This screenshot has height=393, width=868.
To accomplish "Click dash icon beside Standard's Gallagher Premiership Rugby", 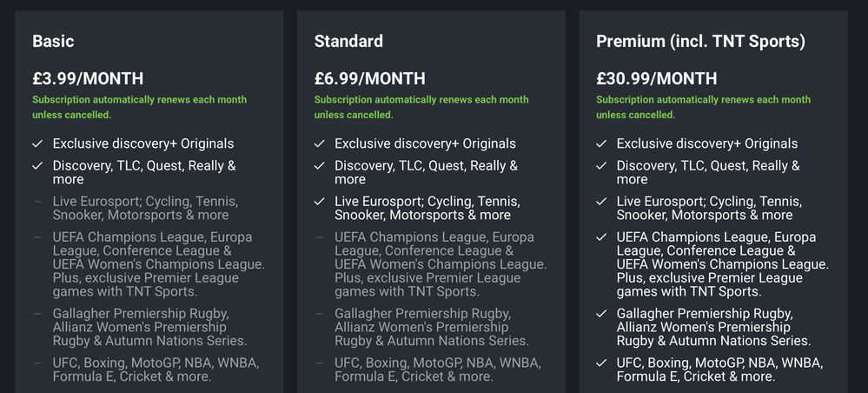I will (x=320, y=314).
